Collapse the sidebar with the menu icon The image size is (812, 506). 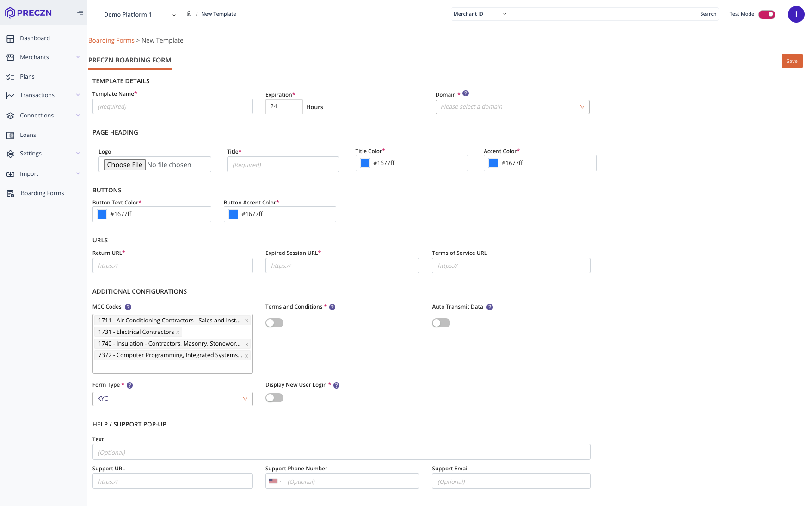(80, 13)
